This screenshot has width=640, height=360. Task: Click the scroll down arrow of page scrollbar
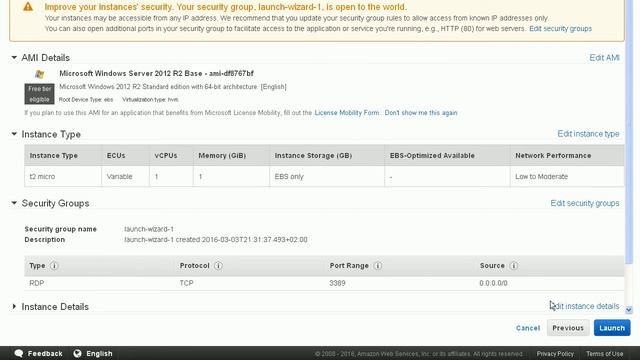pyautogui.click(x=629, y=310)
